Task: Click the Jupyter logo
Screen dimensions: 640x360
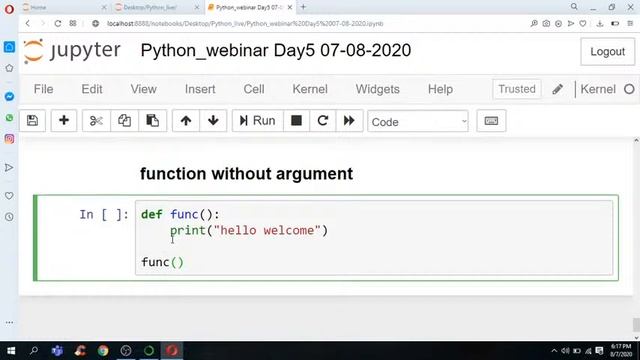Action: (72, 51)
